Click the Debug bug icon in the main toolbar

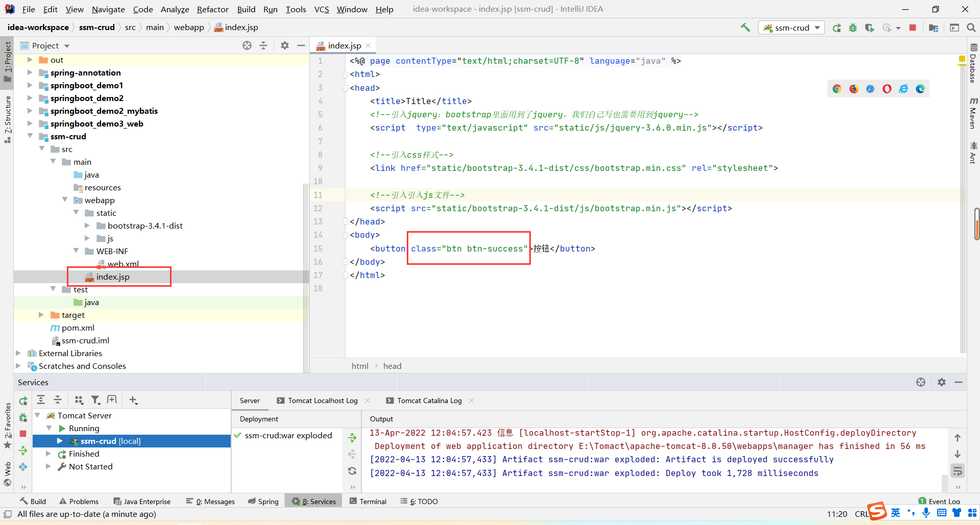click(x=853, y=28)
